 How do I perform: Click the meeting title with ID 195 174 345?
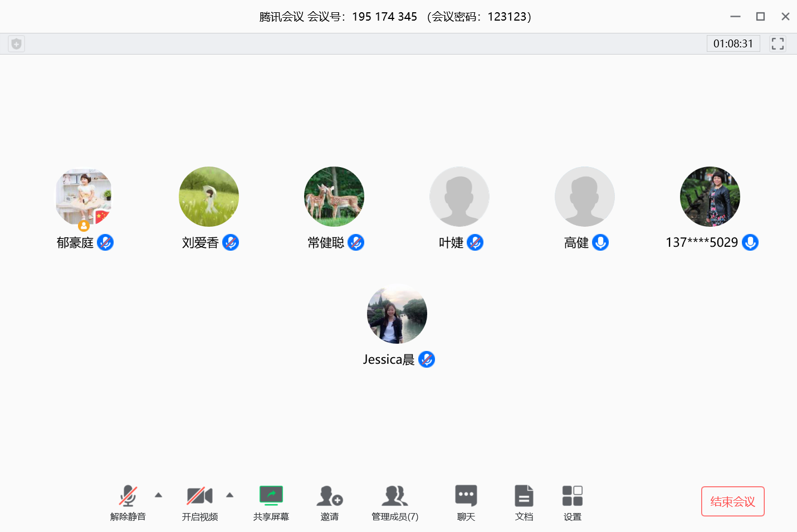(x=395, y=17)
